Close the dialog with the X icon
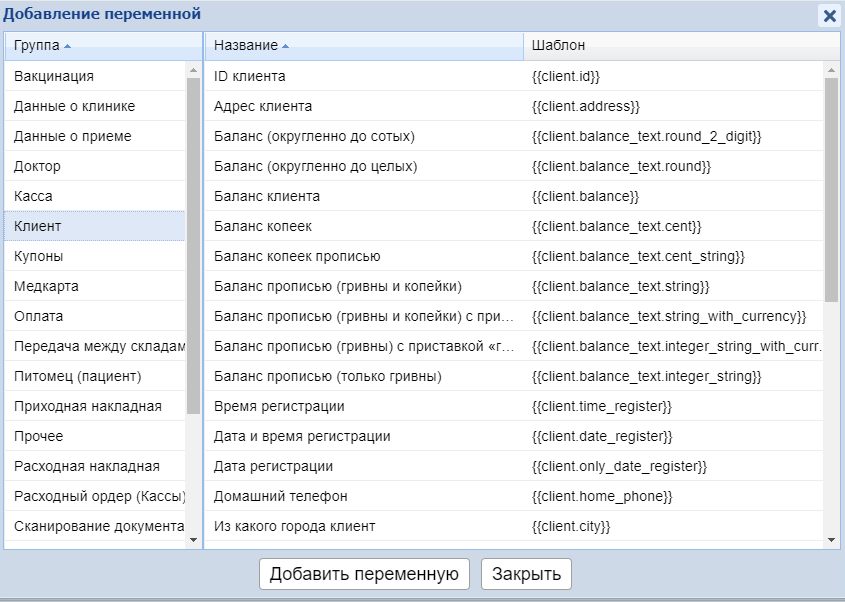 click(x=829, y=15)
